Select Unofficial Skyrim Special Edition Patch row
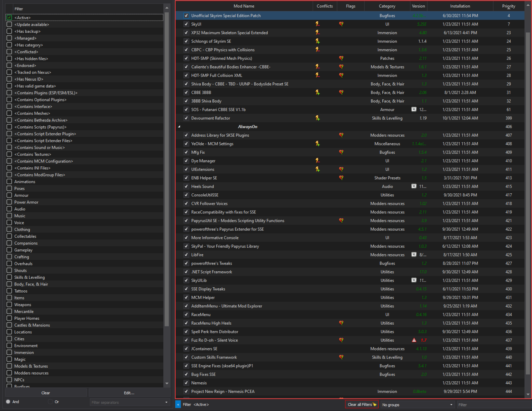The image size is (532, 411). tap(350, 16)
